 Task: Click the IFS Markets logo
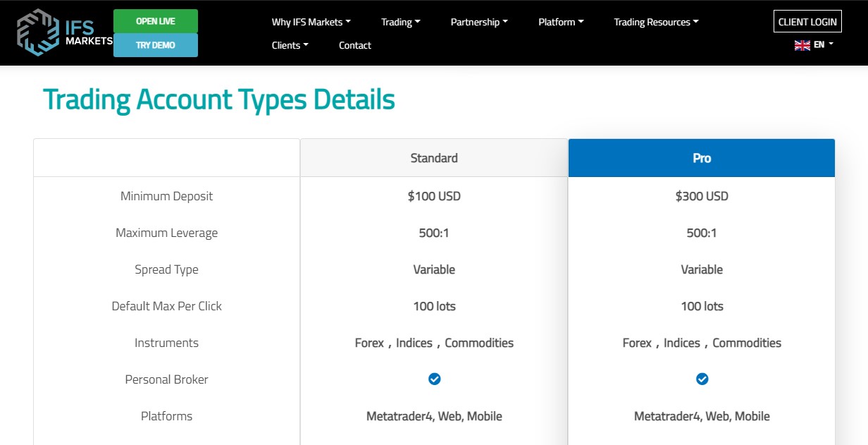coord(64,32)
